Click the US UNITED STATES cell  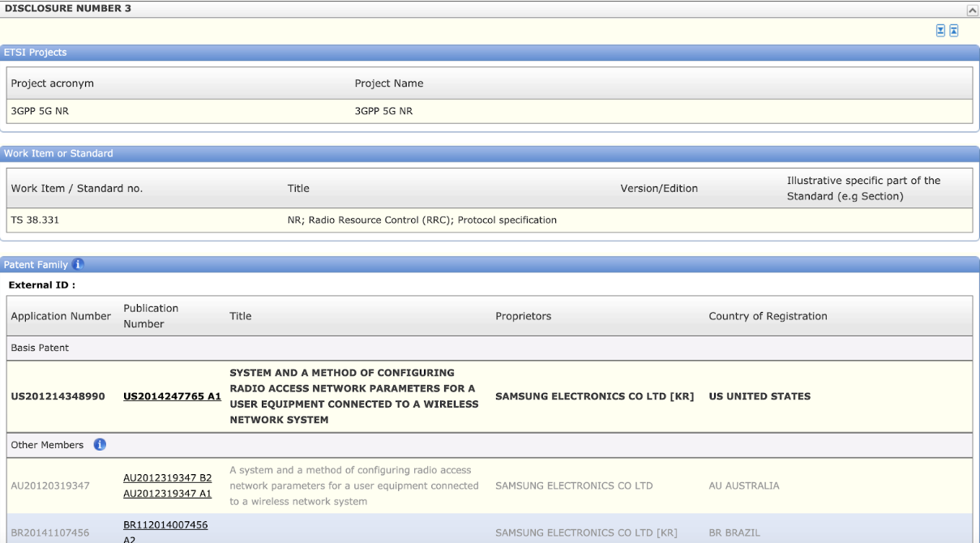click(760, 396)
